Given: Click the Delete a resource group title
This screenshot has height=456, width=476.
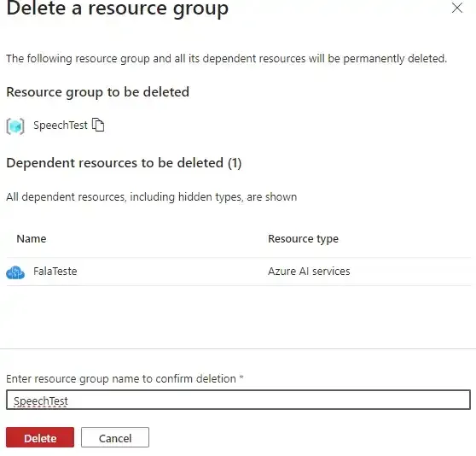Looking at the screenshot, I should click(x=117, y=9).
